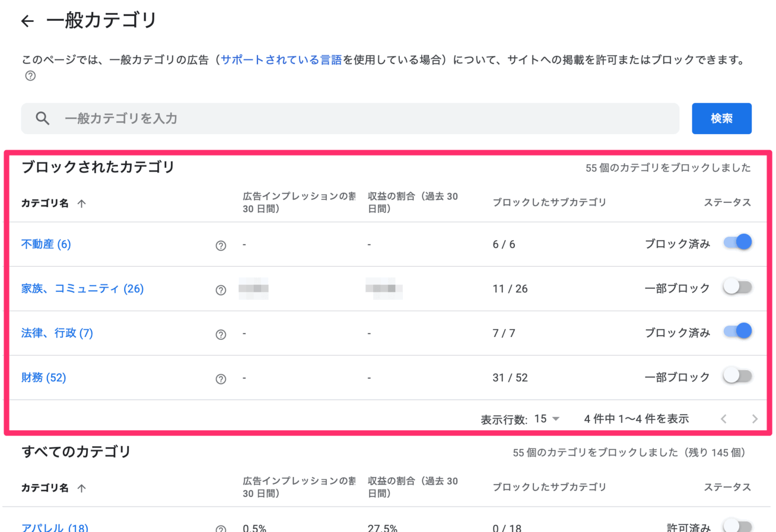Image resolution: width=776 pixels, height=532 pixels.
Task: Sort all categories by カテゴリ名 arrow
Action: pos(82,488)
